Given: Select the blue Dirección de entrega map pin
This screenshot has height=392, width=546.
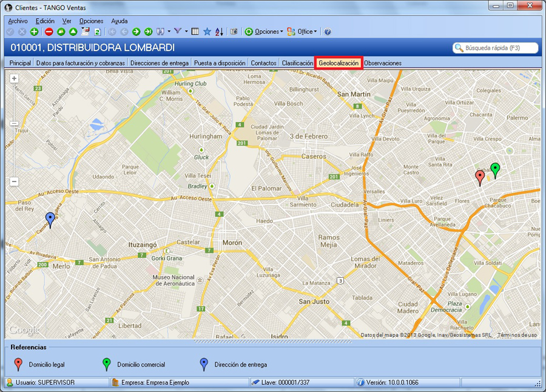Looking at the screenshot, I should coord(50,220).
